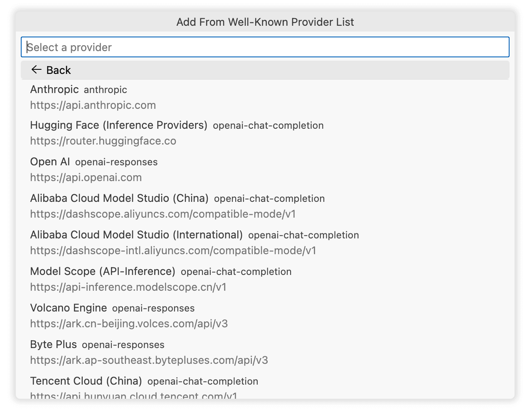Click openai-responses label beside Open AI

point(116,162)
